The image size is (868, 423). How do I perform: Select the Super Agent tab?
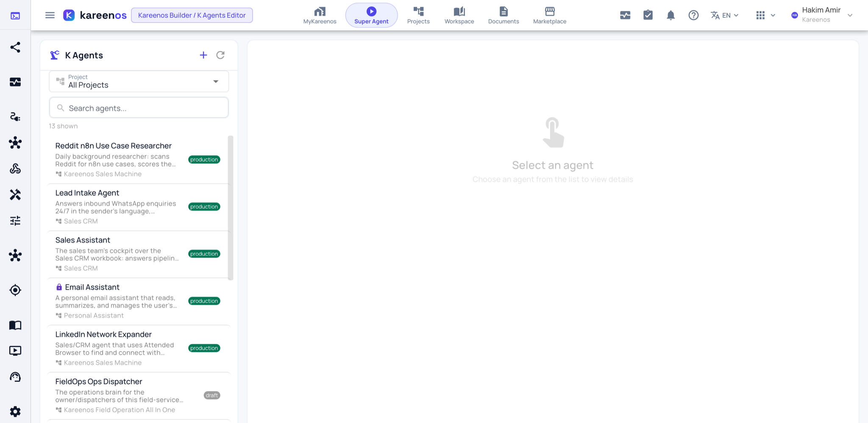click(x=371, y=15)
